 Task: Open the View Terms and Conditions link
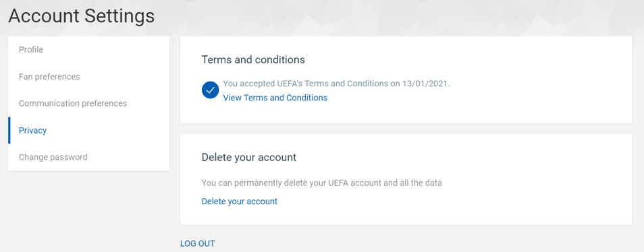coord(275,98)
